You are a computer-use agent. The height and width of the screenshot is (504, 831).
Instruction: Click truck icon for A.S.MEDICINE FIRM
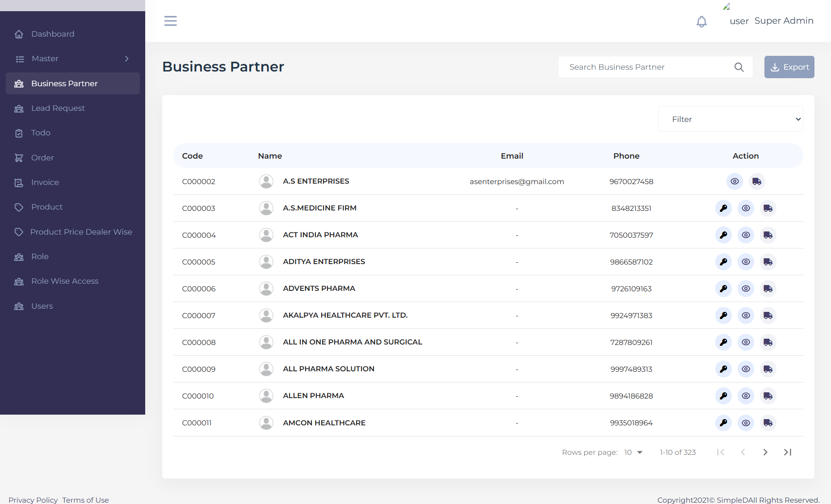768,208
